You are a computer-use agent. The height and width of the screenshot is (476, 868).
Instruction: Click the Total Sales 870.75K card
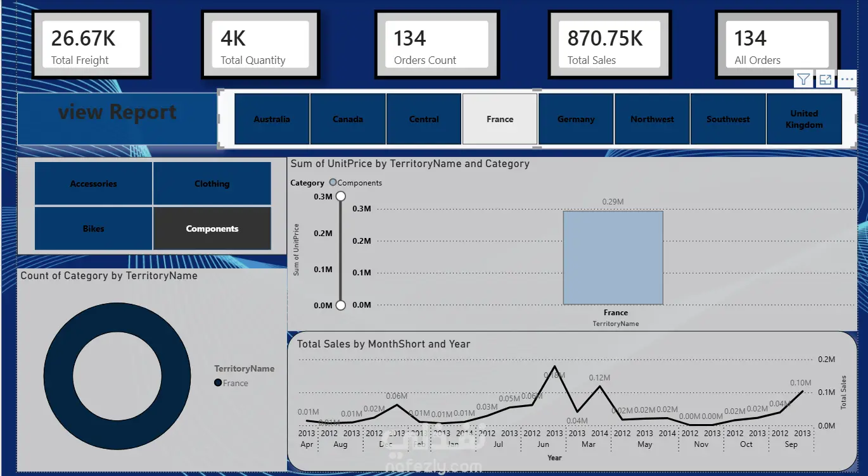(x=609, y=44)
